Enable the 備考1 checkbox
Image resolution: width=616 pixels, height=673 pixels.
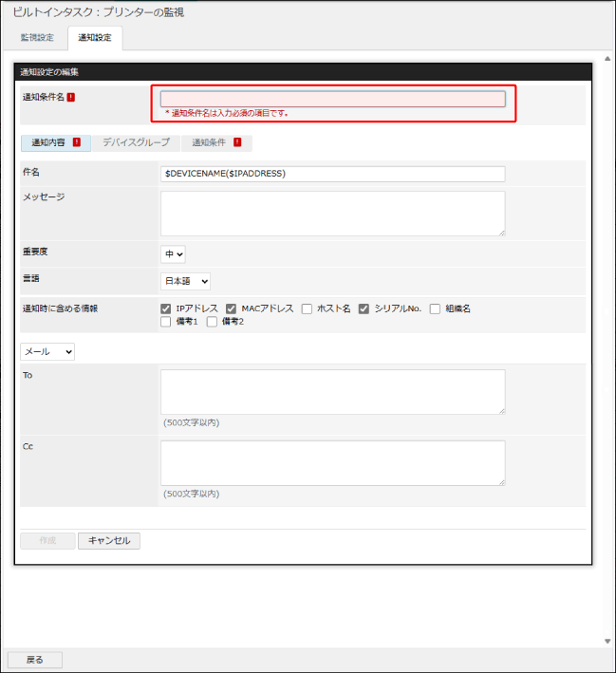pyautogui.click(x=166, y=322)
